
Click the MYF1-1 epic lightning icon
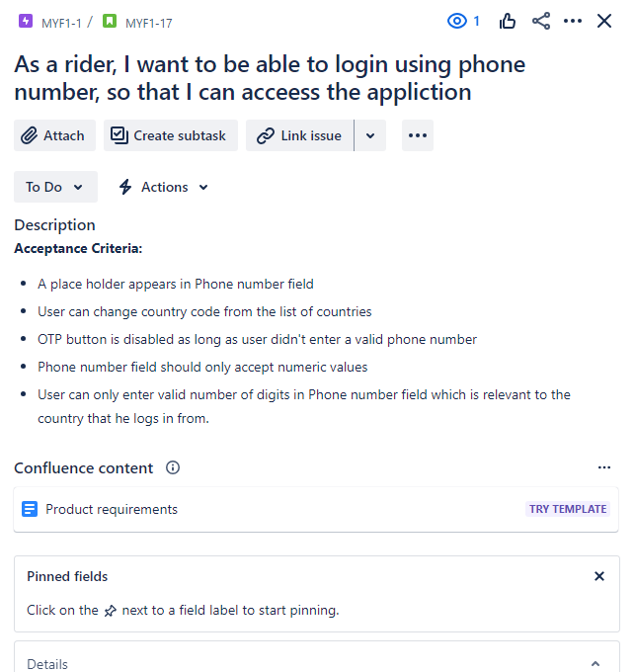(26, 21)
